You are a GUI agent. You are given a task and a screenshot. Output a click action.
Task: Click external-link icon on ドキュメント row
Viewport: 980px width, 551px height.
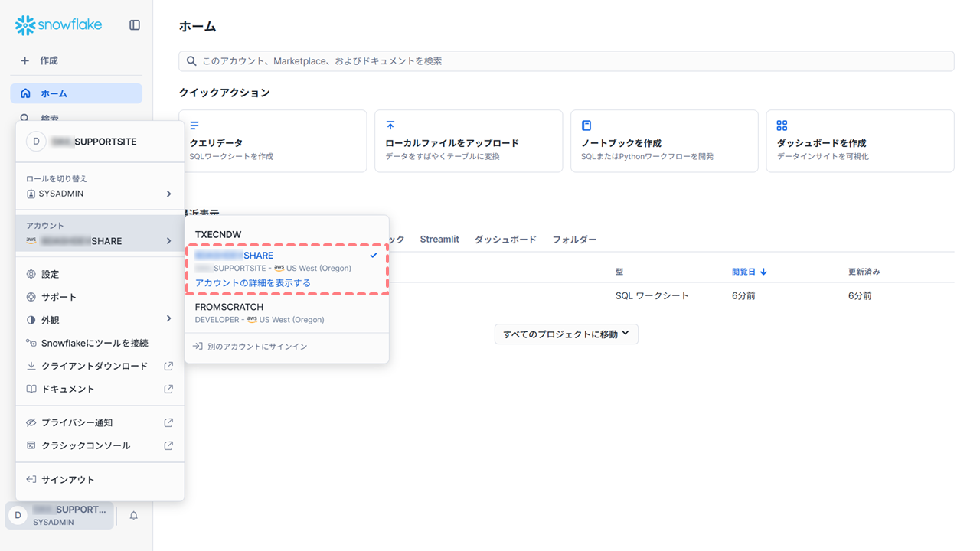(x=168, y=389)
